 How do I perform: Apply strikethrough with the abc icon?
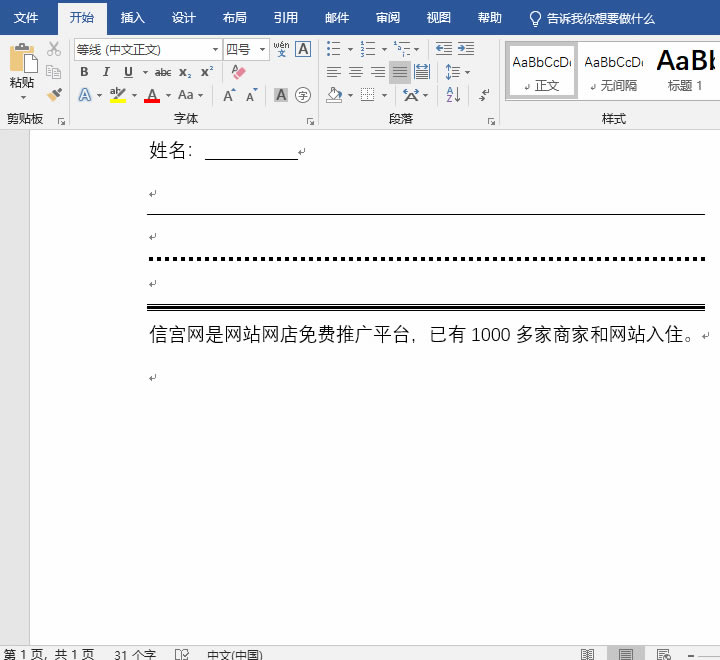point(163,72)
